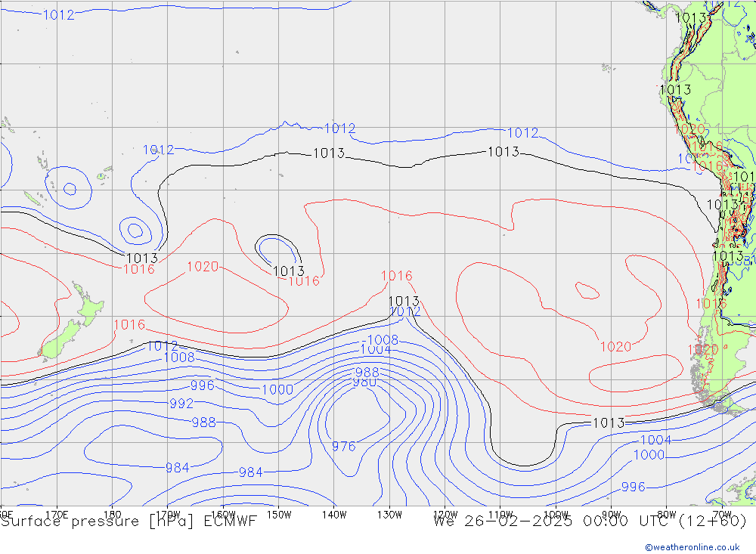756x554 pixels.
Task: Open the weatheronline.co.uk copyright link
Action: point(692,547)
